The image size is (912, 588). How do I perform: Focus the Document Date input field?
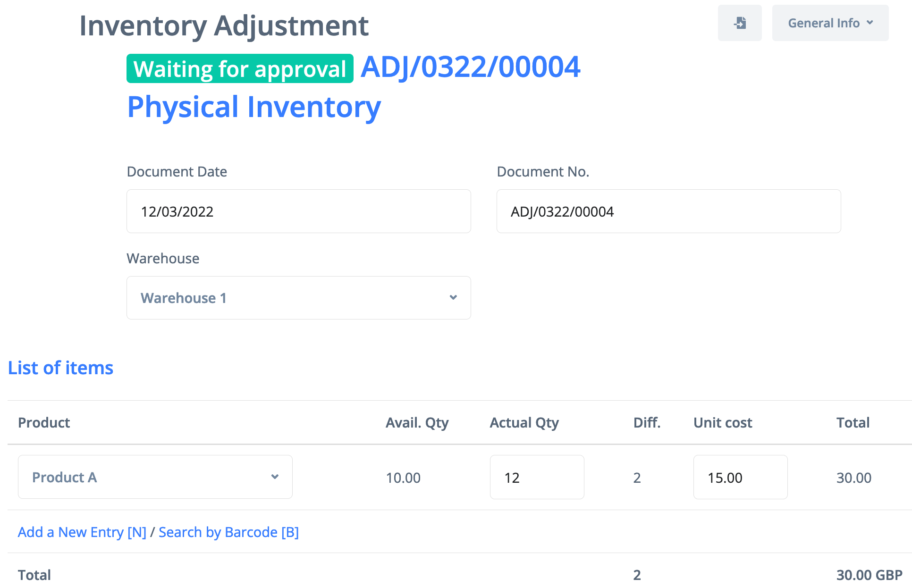pos(298,211)
